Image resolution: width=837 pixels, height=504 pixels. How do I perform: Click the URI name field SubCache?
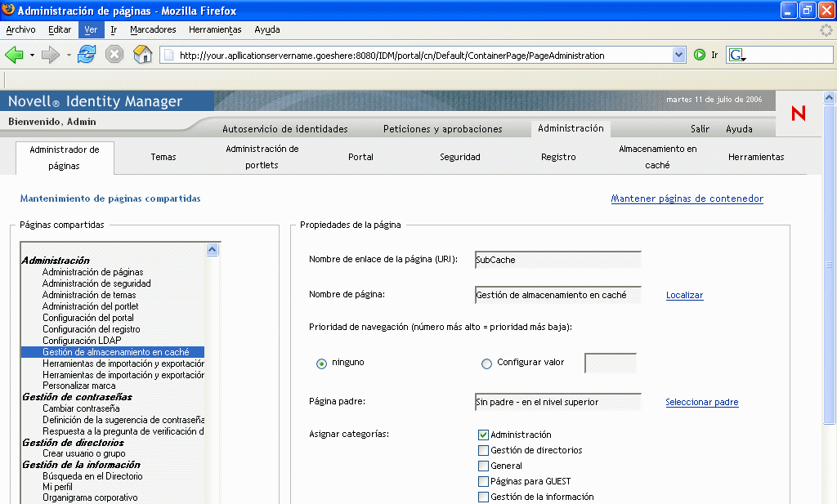[557, 260]
